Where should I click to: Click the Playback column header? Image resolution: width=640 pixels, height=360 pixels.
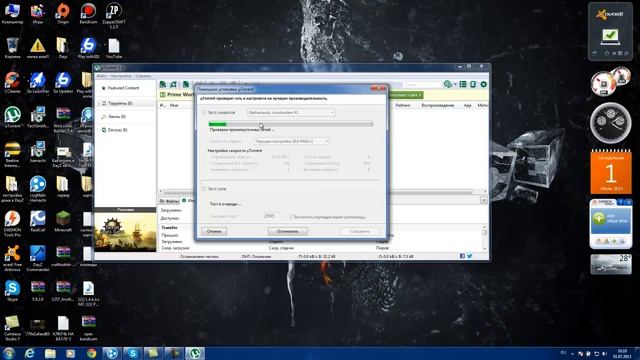(438, 105)
